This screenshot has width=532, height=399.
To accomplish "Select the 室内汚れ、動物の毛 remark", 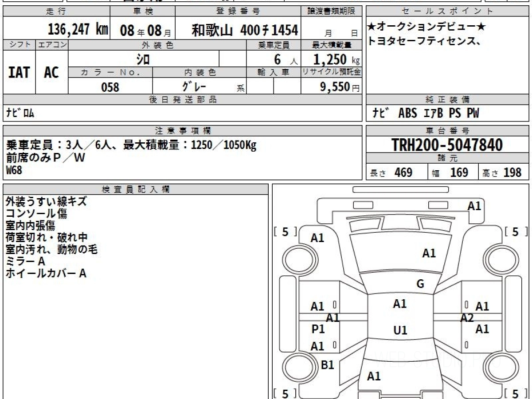I will pos(51,250).
